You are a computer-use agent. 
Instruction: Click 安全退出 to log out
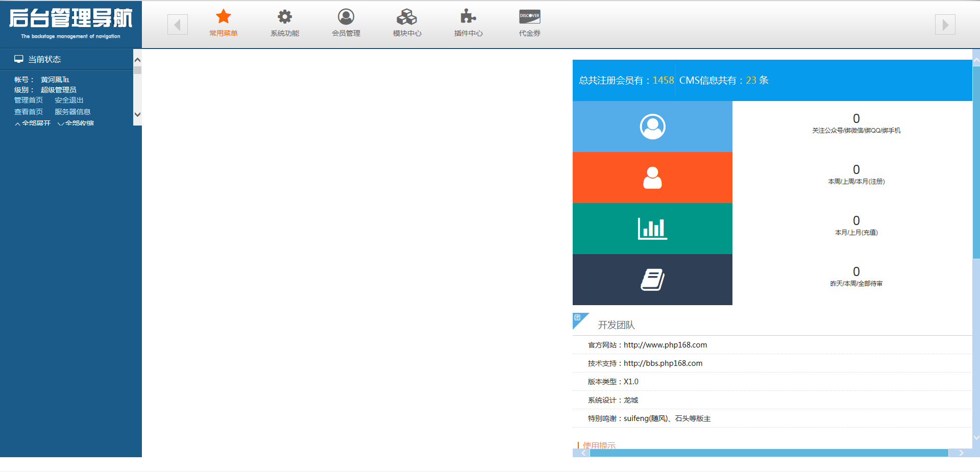[69, 100]
